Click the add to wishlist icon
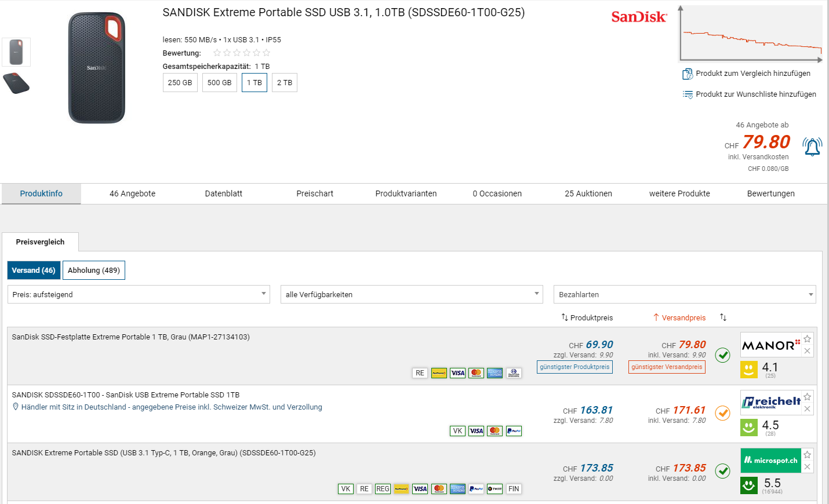The image size is (829, 504). coord(688,94)
